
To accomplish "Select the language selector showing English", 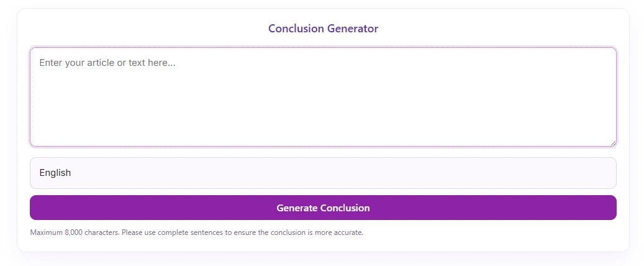I will pos(323,173).
